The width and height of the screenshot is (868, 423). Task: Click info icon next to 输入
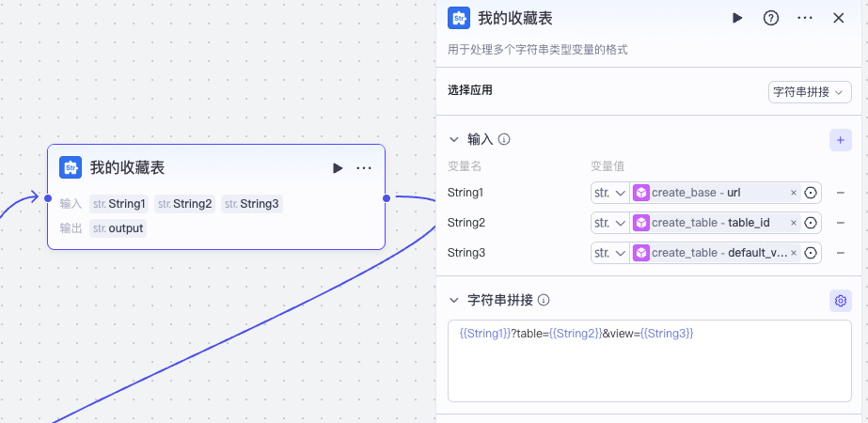point(504,140)
